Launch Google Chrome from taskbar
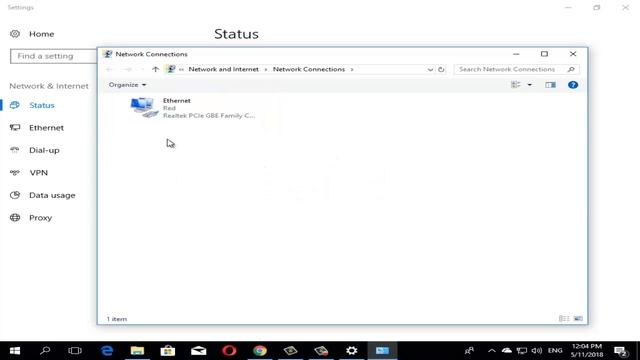This screenshot has width=640, height=360. 260,351
